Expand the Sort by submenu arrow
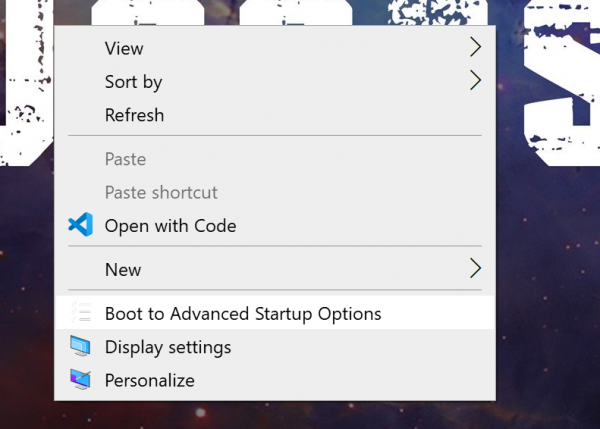The height and width of the screenshot is (429, 600). pyautogui.click(x=475, y=81)
